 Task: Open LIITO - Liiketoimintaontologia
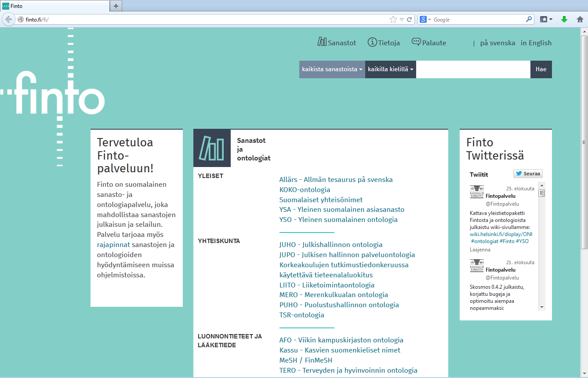pos(327,285)
